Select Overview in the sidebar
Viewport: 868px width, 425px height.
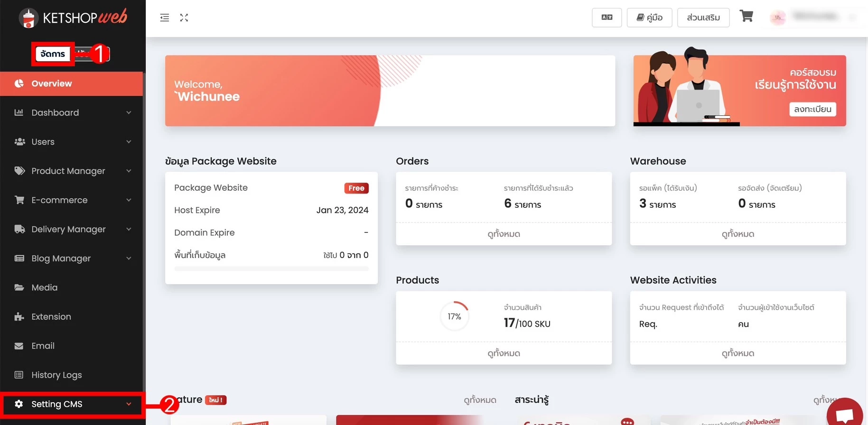(x=51, y=83)
